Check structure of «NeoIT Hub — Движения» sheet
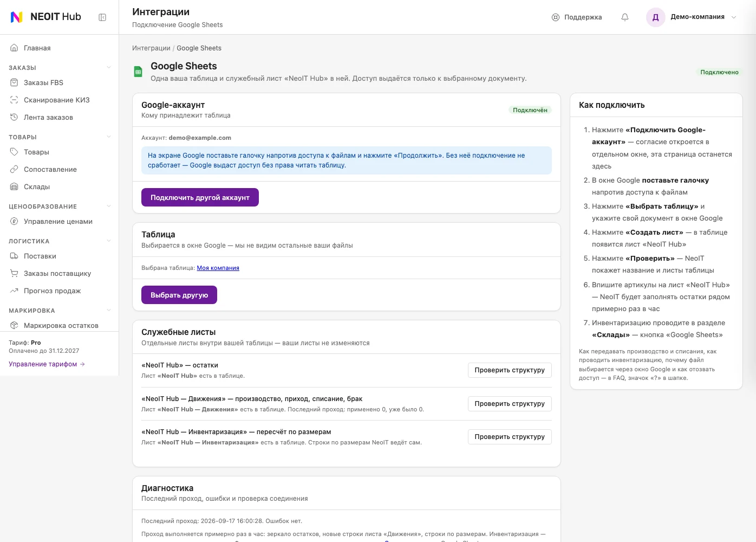The image size is (756, 542). pos(510,404)
